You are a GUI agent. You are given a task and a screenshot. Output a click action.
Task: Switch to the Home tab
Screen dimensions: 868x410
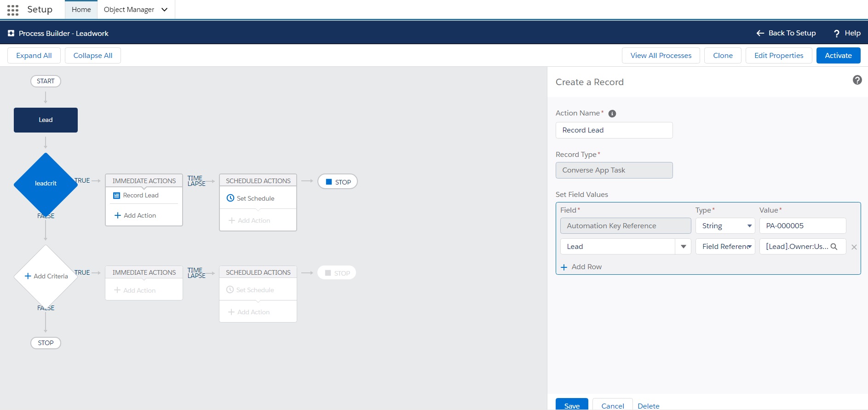click(x=81, y=10)
